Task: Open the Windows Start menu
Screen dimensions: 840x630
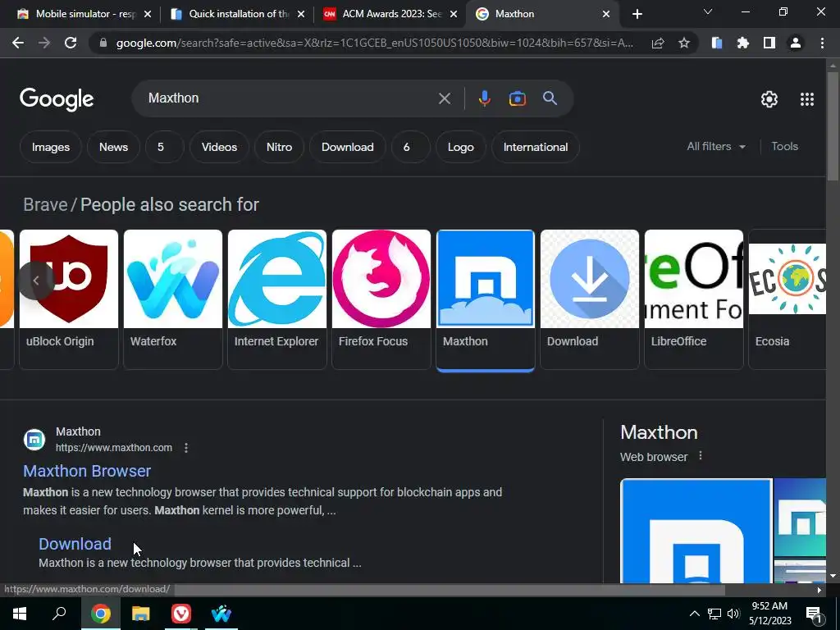Action: [20, 614]
